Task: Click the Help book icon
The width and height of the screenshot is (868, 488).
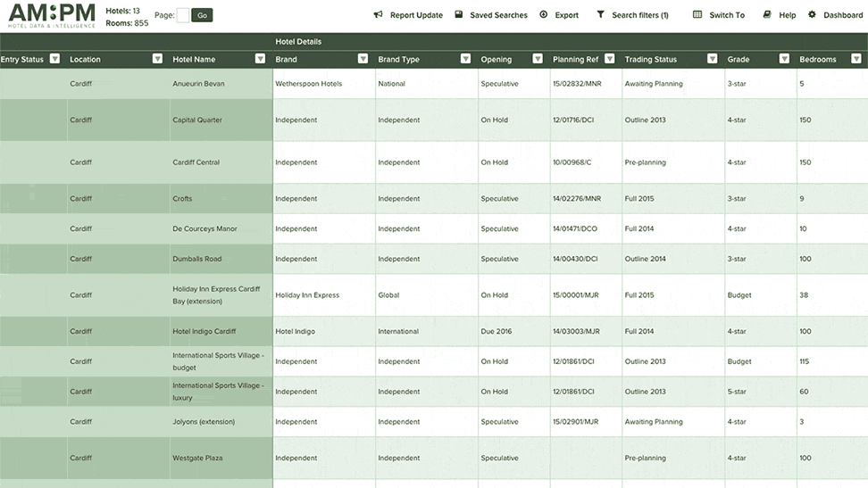Action: point(767,14)
